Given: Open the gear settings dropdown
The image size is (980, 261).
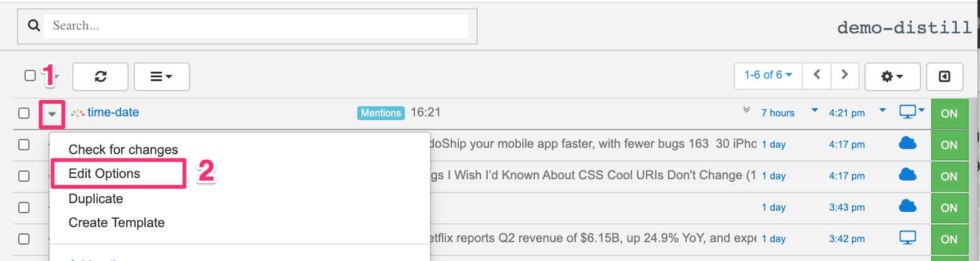Looking at the screenshot, I should [x=892, y=76].
